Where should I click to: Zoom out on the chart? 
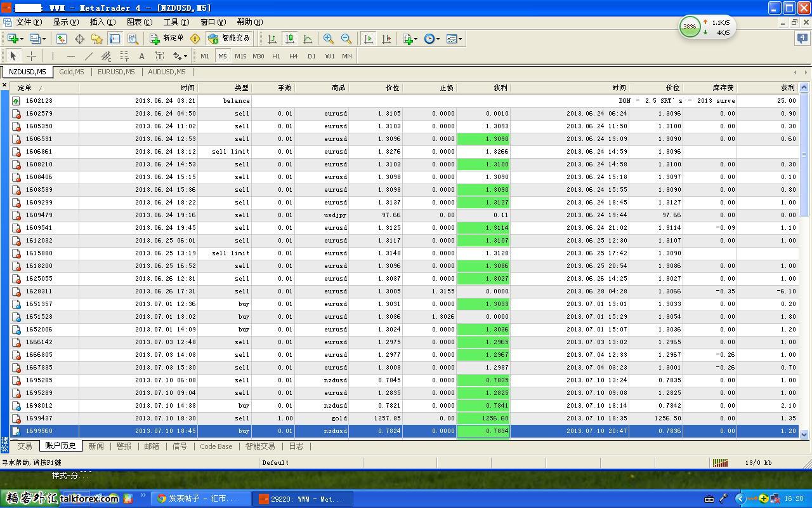[346, 39]
